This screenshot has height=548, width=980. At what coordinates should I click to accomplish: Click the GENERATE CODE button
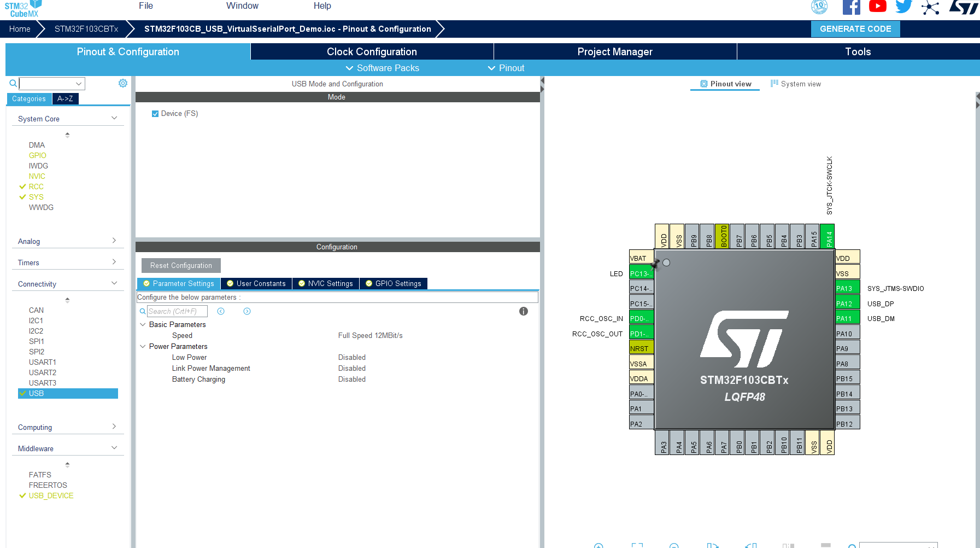(x=855, y=29)
